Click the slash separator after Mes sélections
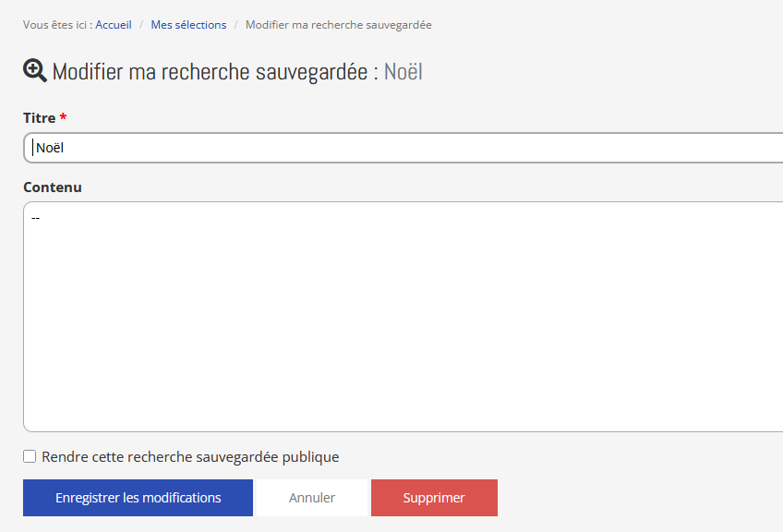Image resolution: width=783 pixels, height=532 pixels. pyautogui.click(x=236, y=25)
